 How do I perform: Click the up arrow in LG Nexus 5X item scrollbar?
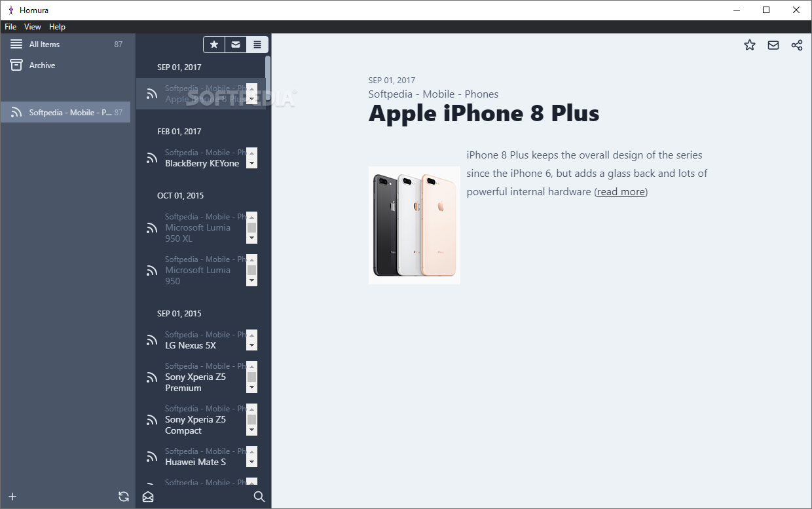[251, 335]
